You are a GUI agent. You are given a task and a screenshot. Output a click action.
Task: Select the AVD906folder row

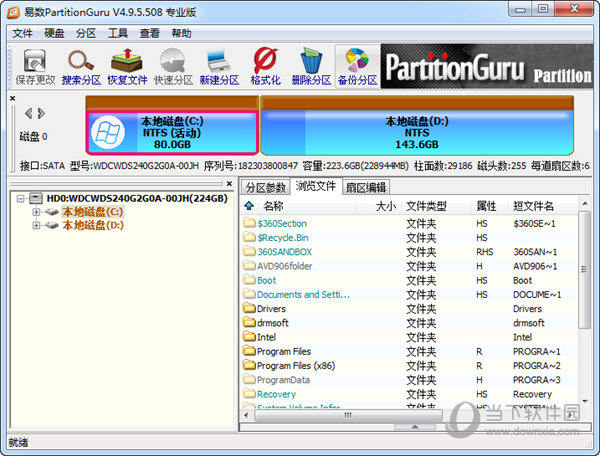[409, 266]
